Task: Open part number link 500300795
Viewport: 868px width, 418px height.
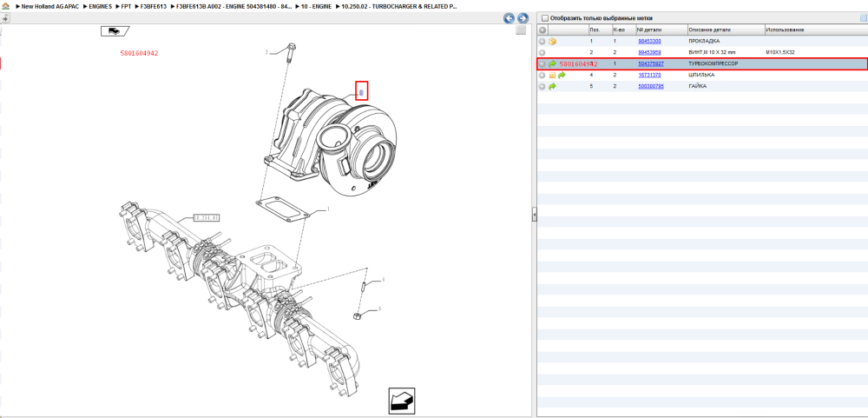Action: click(650, 87)
